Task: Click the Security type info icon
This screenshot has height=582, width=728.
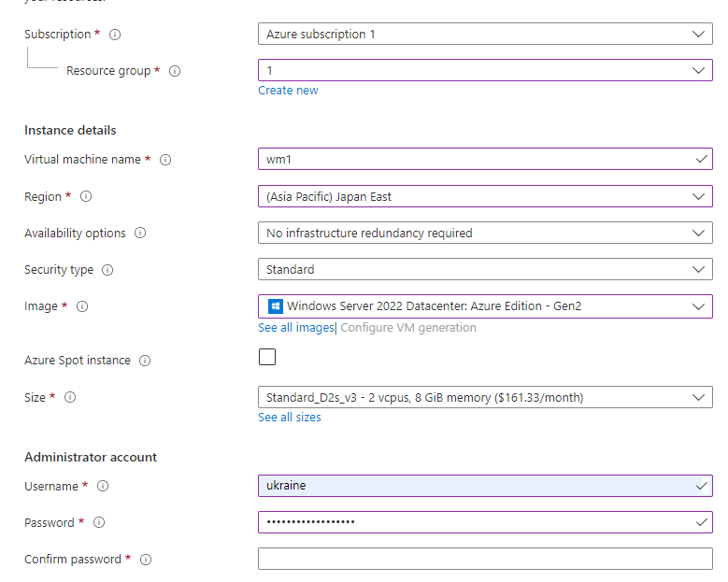Action: pyautogui.click(x=107, y=270)
